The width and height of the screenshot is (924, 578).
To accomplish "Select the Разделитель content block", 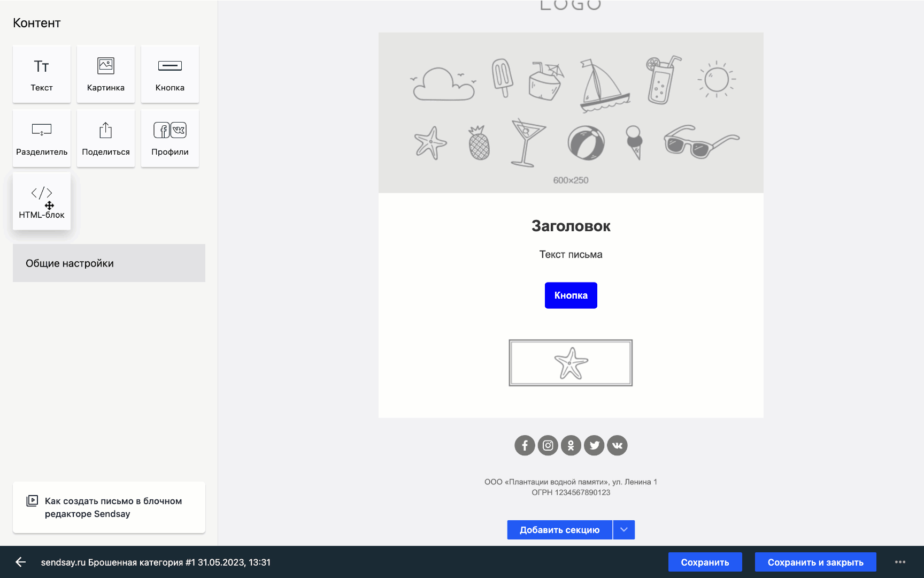I will click(x=42, y=138).
